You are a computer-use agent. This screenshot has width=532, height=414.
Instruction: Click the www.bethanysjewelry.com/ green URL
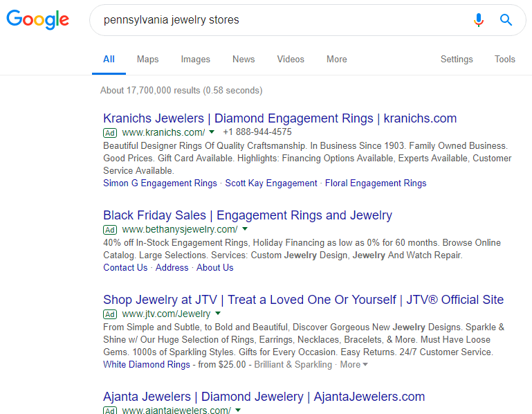[180, 229]
